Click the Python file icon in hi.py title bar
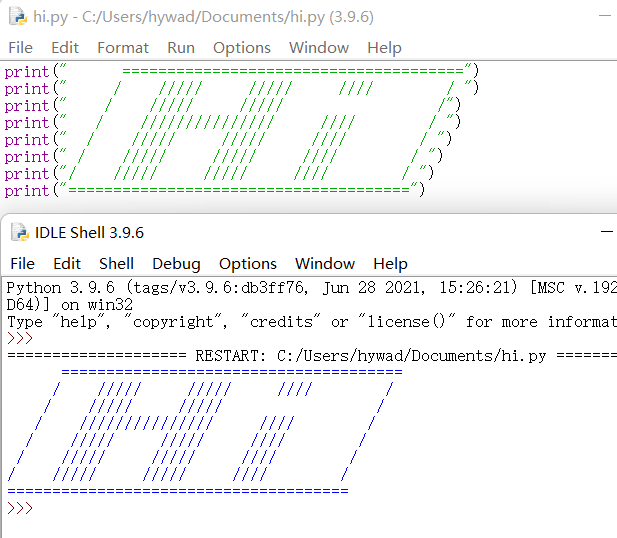617x538 pixels. tap(18, 17)
